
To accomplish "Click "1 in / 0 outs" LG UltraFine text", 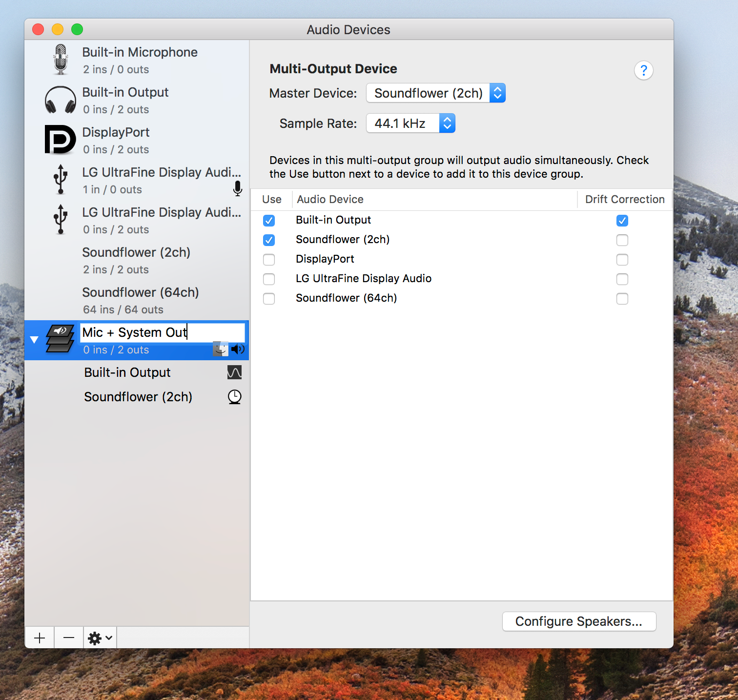I will 112,189.
